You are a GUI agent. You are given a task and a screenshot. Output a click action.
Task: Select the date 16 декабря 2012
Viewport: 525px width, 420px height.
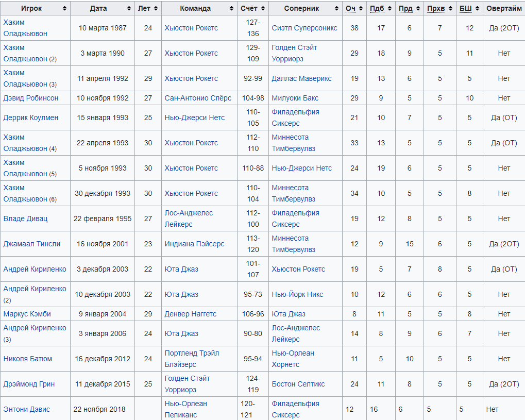[103, 359]
